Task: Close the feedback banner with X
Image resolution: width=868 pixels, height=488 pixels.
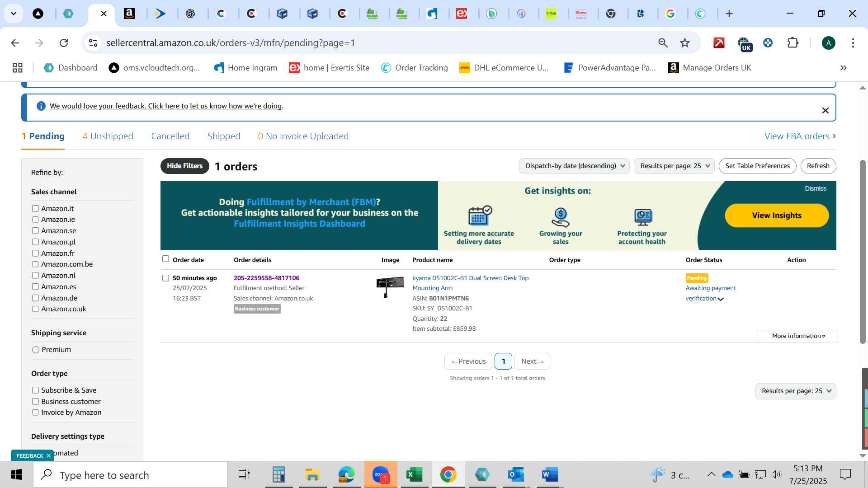Action: click(825, 110)
